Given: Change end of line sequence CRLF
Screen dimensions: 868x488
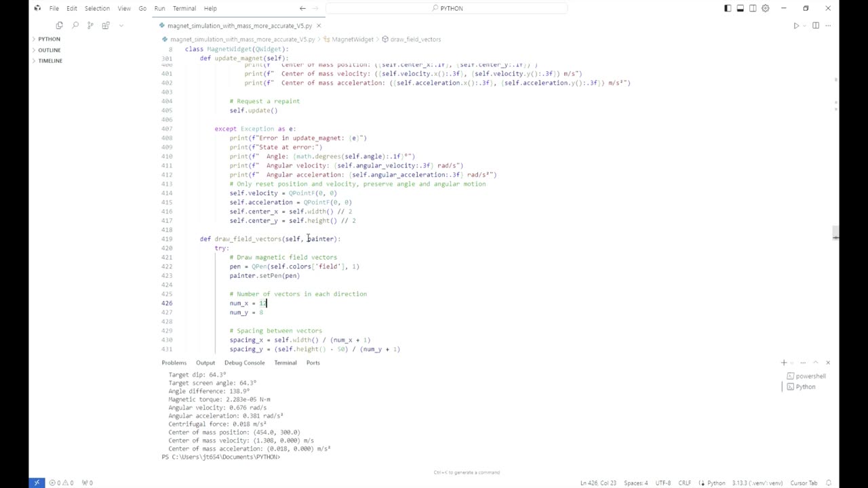Looking at the screenshot, I should click(684, 483).
